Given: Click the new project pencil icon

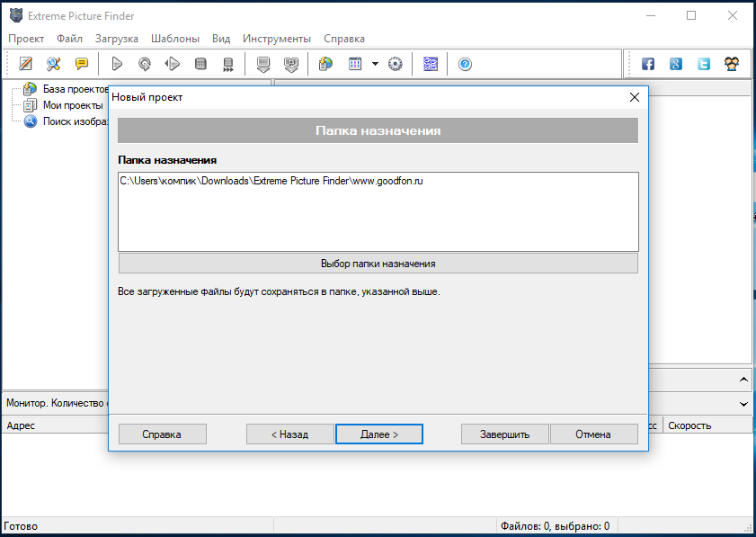Looking at the screenshot, I should 25,64.
